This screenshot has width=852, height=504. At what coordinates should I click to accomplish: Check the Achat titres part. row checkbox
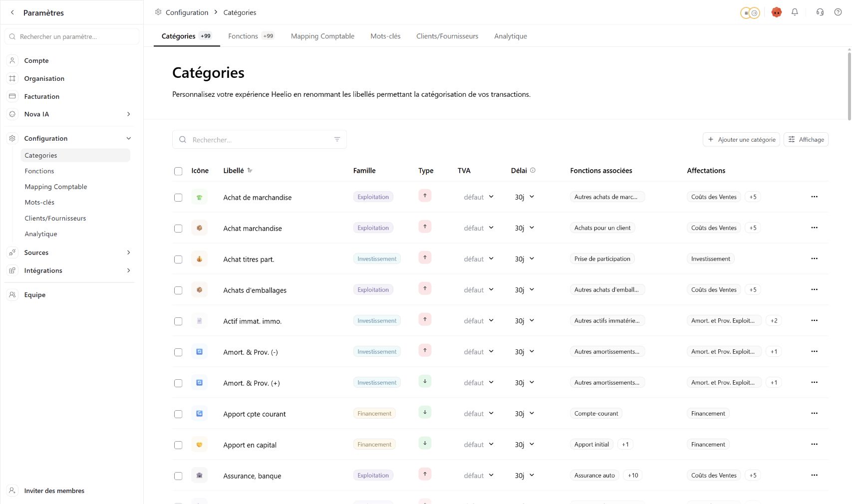(178, 259)
